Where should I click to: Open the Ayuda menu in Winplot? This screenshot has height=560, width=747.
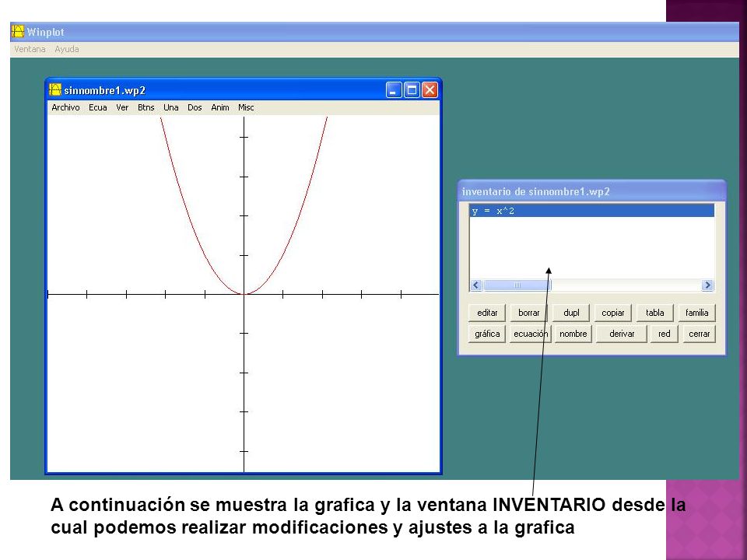point(67,49)
